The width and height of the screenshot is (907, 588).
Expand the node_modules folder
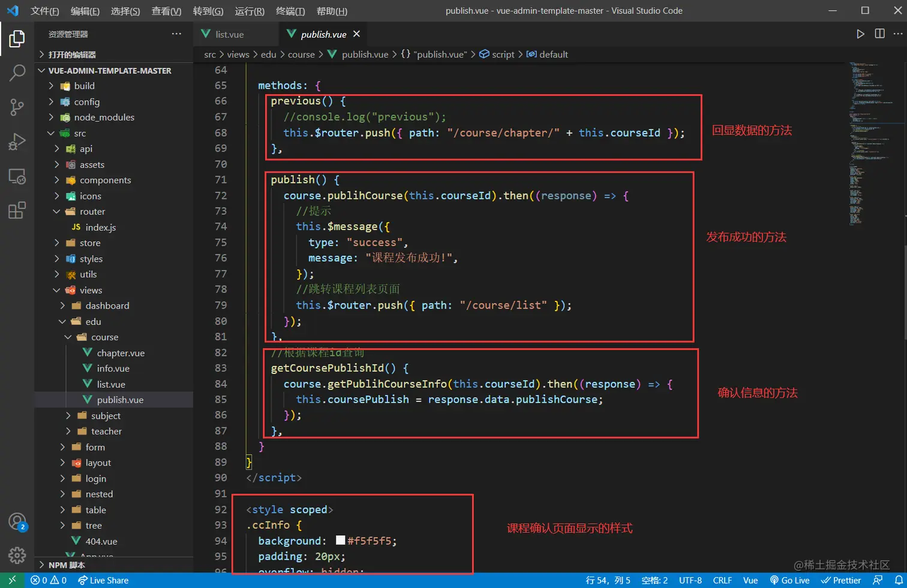coord(114,117)
